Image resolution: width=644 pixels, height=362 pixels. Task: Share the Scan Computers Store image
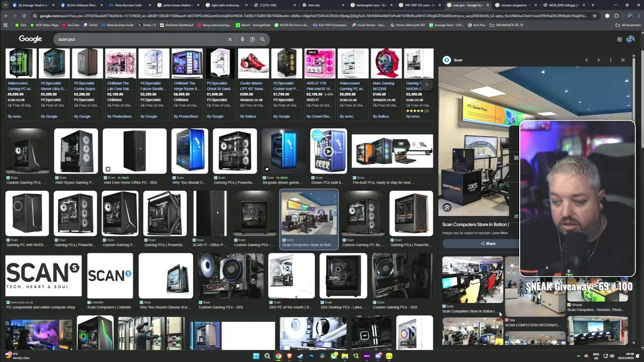coord(488,243)
